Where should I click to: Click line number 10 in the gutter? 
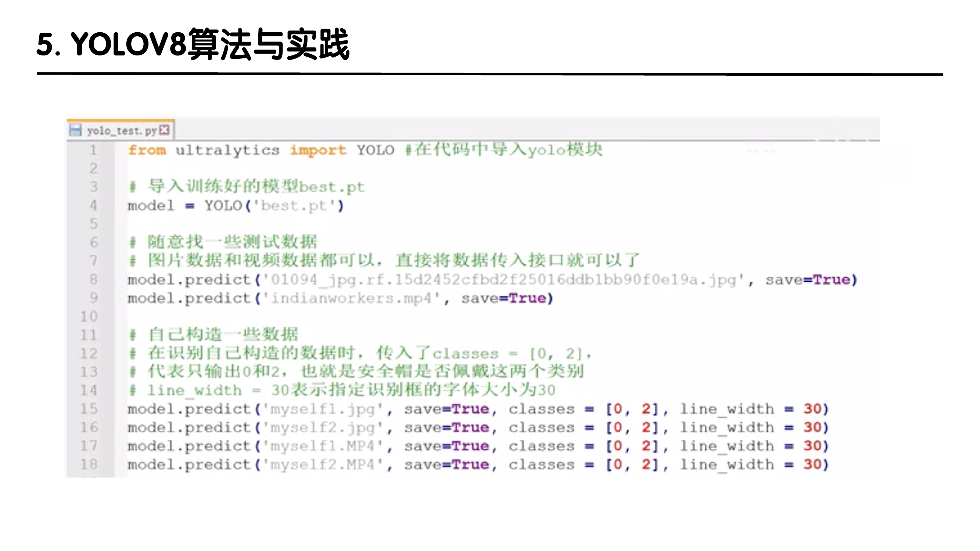click(89, 316)
